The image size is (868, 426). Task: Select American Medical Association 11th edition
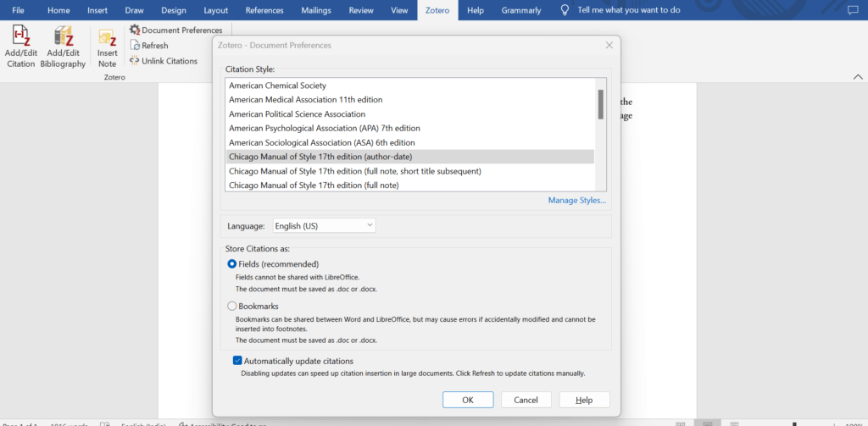click(410, 100)
